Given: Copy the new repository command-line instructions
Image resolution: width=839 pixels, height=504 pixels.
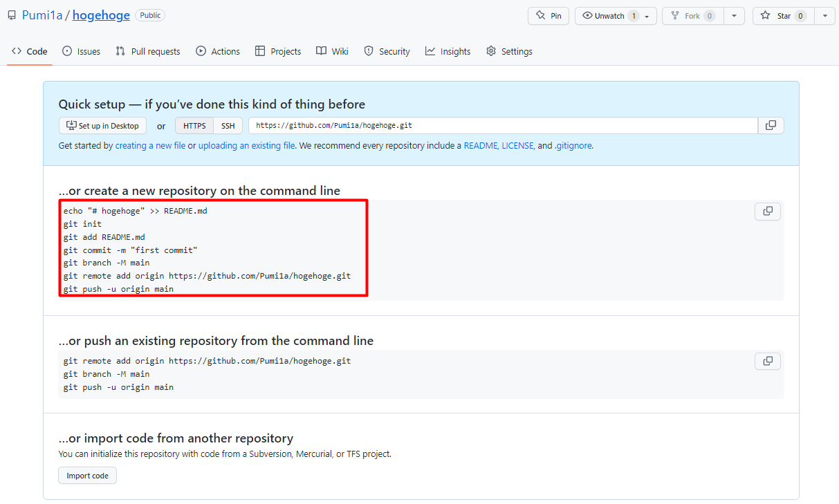Looking at the screenshot, I should tap(767, 211).
